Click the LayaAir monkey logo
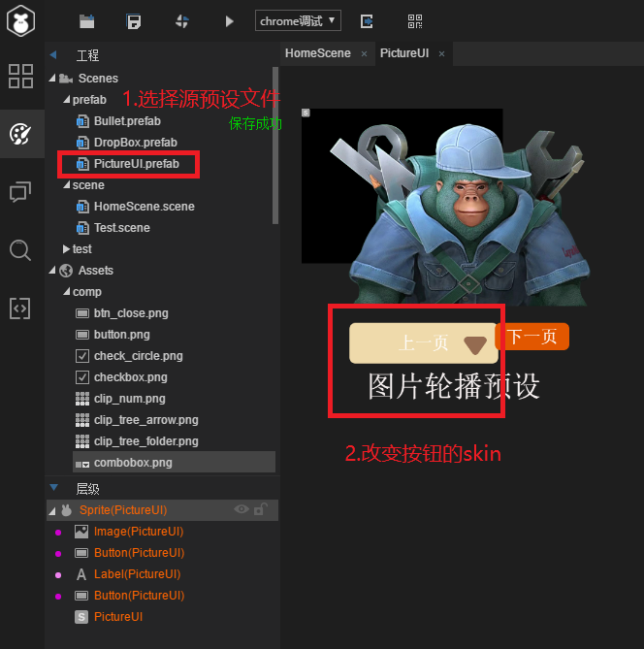Image resolution: width=644 pixels, height=649 pixels. point(20,20)
